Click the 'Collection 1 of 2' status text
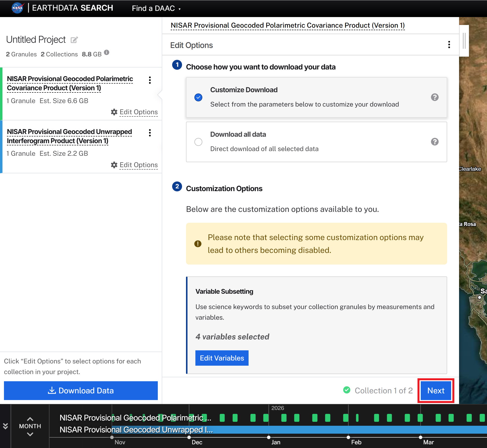Screen dimensions: 487x448 384,391
